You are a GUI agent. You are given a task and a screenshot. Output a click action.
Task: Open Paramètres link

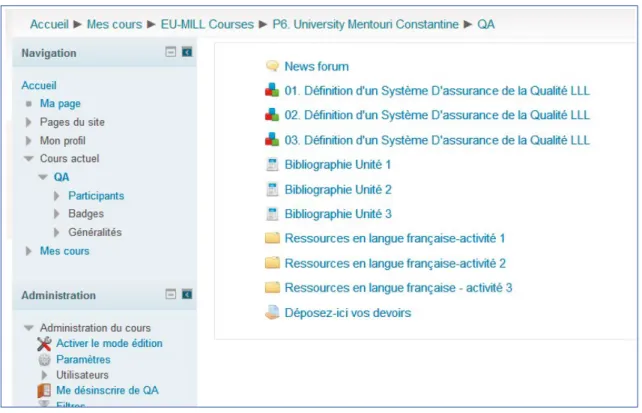83,360
